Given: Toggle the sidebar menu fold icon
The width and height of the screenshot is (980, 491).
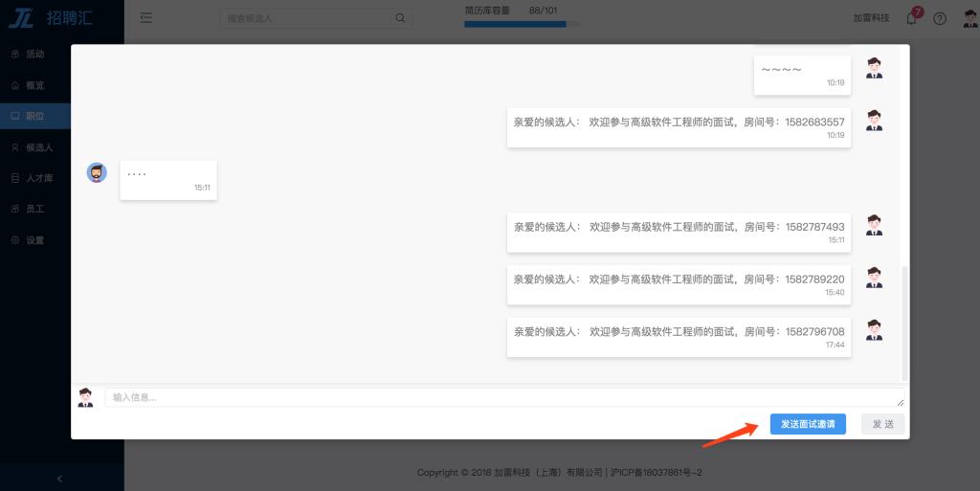Looking at the screenshot, I should tap(146, 17).
